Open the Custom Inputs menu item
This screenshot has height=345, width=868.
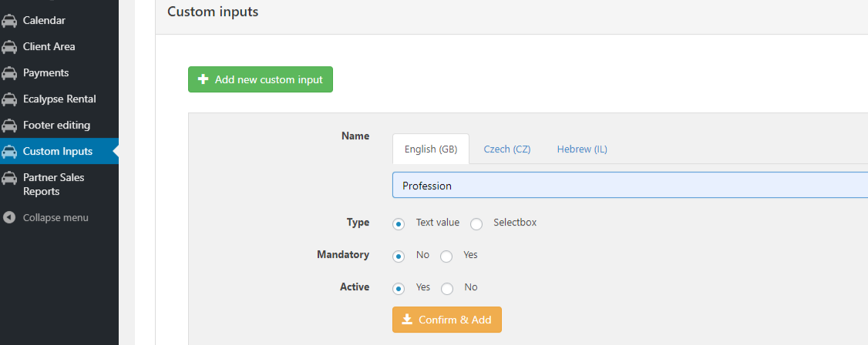pyautogui.click(x=59, y=152)
